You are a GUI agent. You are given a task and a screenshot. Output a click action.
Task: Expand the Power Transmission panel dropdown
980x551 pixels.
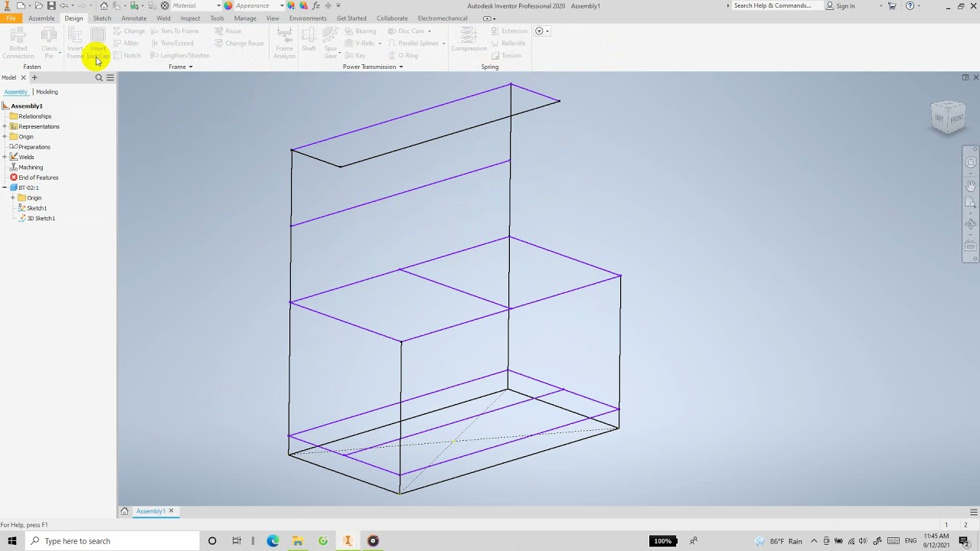373,67
